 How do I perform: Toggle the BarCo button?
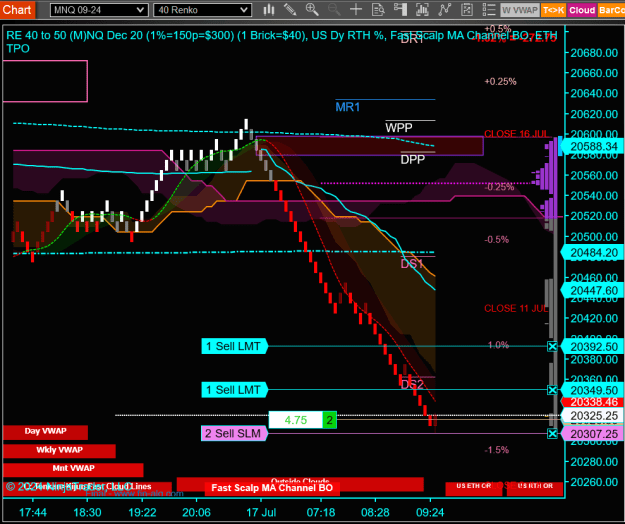click(x=611, y=10)
